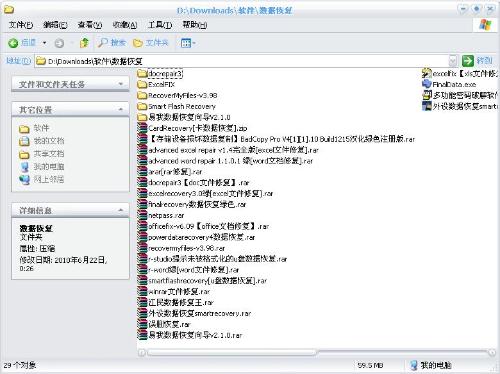This screenshot has height=374, width=500.
Task: Select recovermyfiles-v3.98.rar file
Action: [181, 248]
